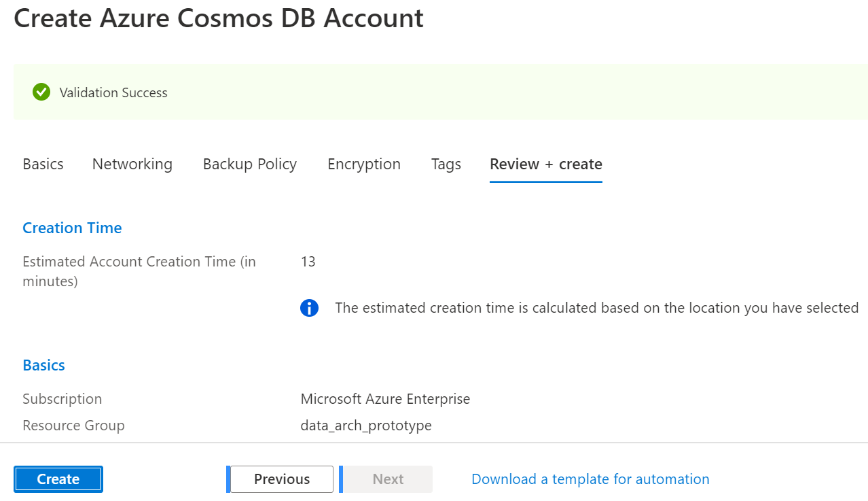The image size is (868, 501).
Task: Click the estimated creation time value 13
Action: (x=308, y=262)
